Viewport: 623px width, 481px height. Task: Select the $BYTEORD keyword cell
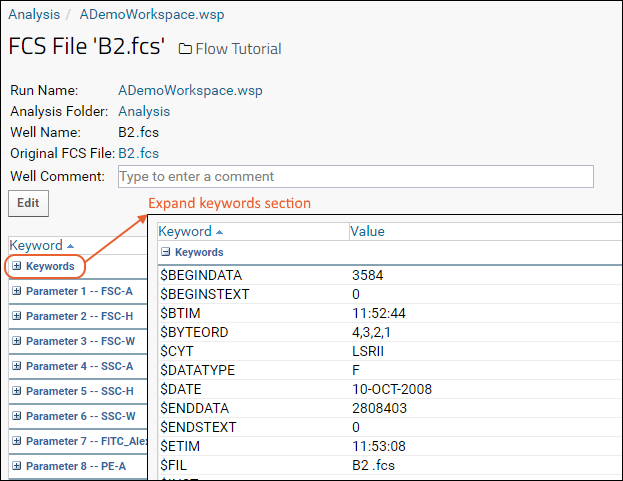194,332
